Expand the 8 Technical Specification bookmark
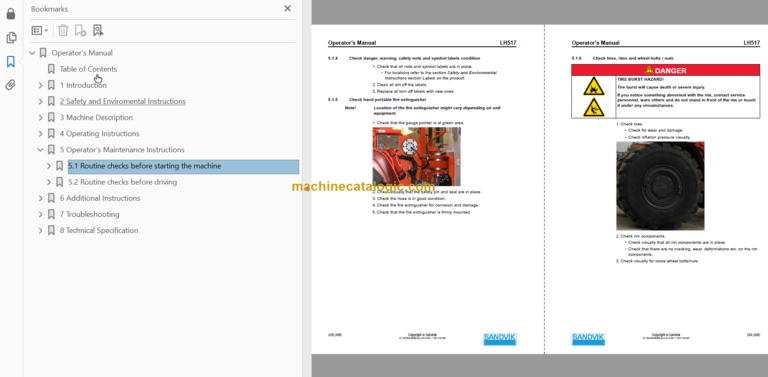 coord(41,231)
